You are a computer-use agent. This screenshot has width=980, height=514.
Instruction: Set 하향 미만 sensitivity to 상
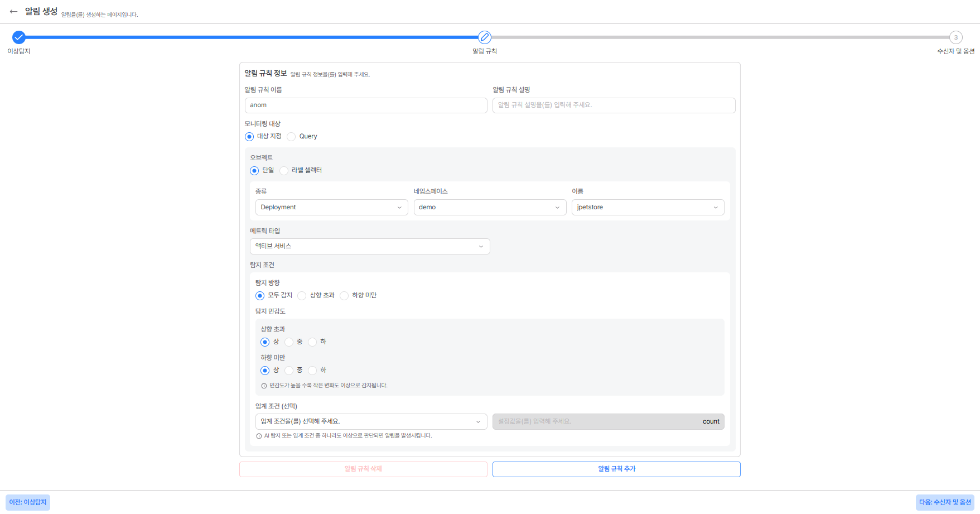(x=265, y=371)
